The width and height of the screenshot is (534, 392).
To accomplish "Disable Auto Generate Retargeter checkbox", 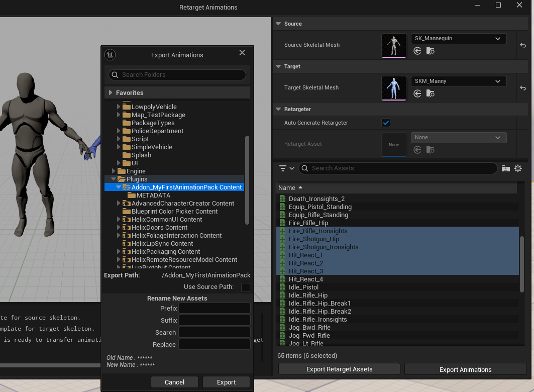I will [386, 123].
